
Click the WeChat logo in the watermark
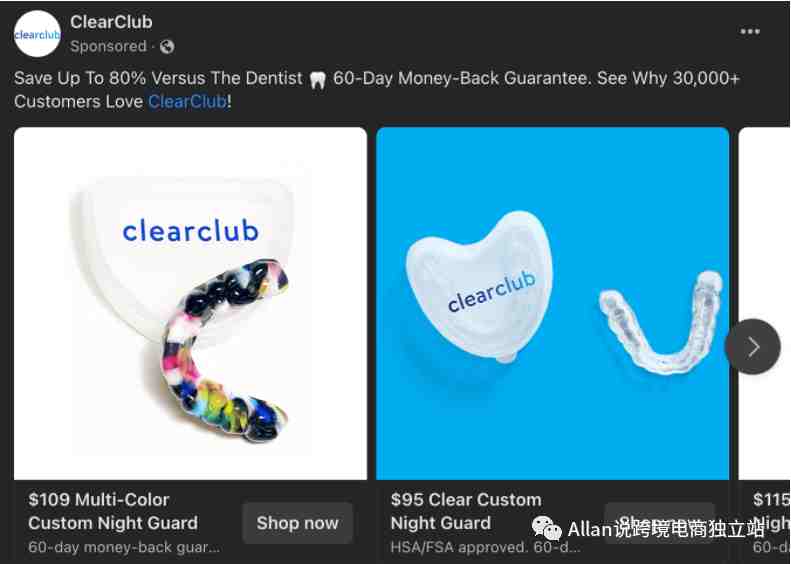click(547, 528)
